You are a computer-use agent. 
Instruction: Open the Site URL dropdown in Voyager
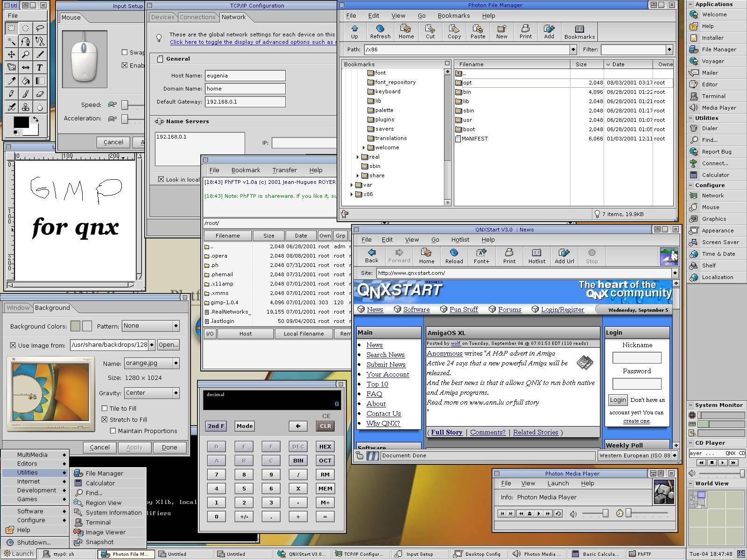point(675,273)
